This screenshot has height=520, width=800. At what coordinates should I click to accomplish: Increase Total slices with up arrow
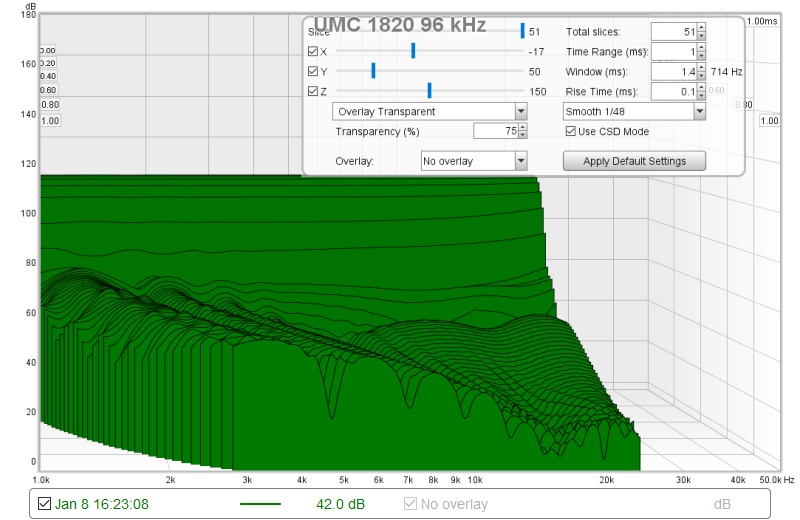click(x=702, y=28)
